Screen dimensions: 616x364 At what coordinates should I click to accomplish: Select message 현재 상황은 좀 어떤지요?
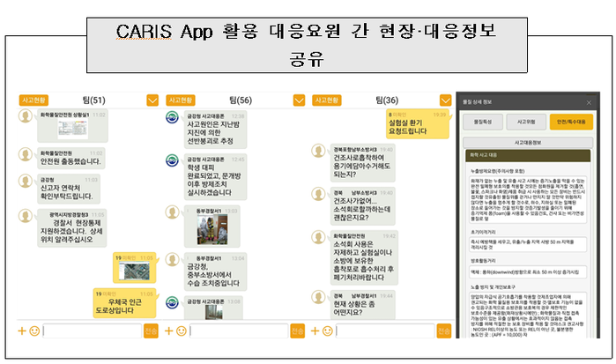tap(362, 304)
